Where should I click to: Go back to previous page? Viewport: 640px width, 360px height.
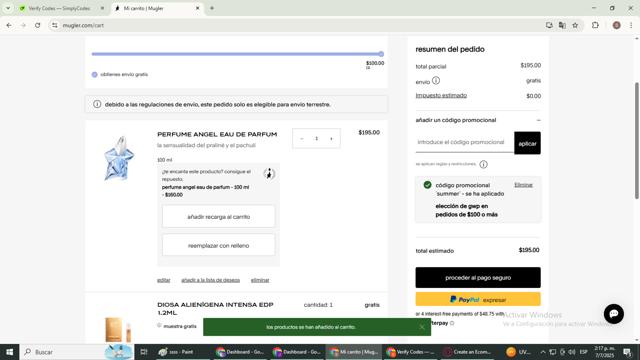click(9, 25)
